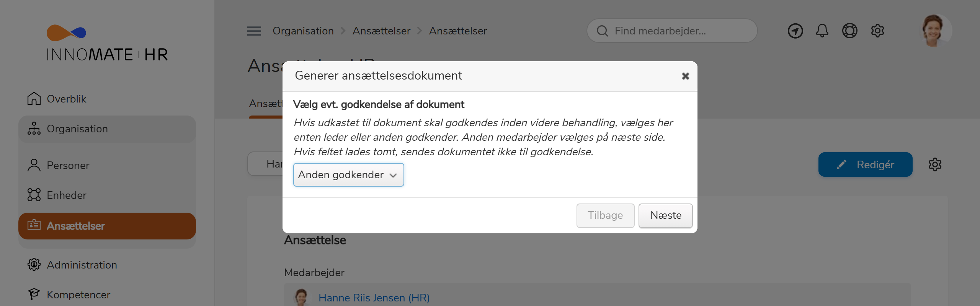Open Enheder from the sidebar
The width and height of the screenshot is (980, 306).
(57, 195)
